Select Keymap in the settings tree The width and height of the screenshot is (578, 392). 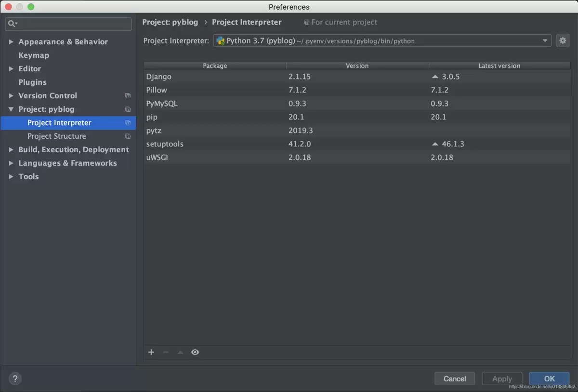[x=34, y=55]
